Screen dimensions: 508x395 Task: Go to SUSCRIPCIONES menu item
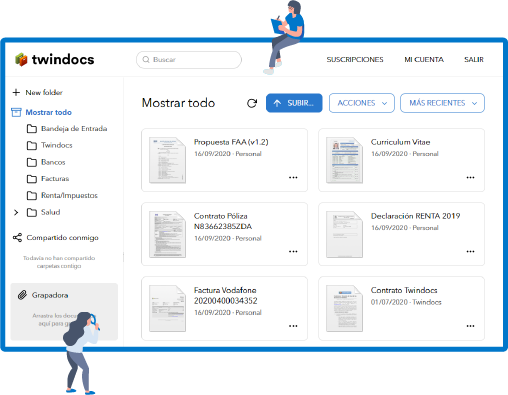tap(355, 60)
